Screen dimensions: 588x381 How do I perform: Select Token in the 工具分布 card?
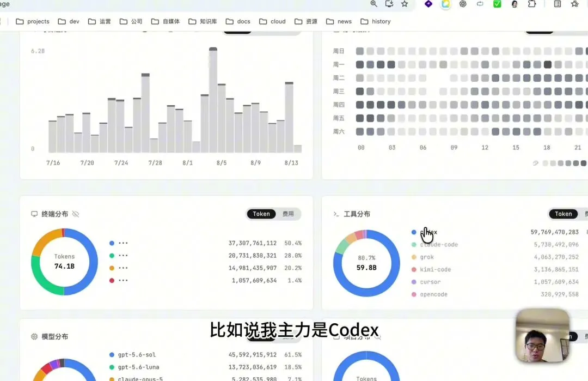pyautogui.click(x=563, y=214)
